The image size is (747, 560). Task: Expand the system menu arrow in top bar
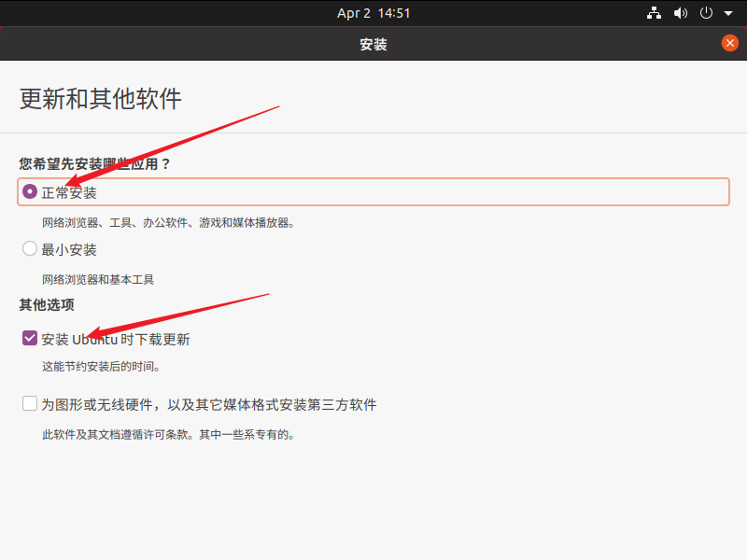click(x=728, y=13)
